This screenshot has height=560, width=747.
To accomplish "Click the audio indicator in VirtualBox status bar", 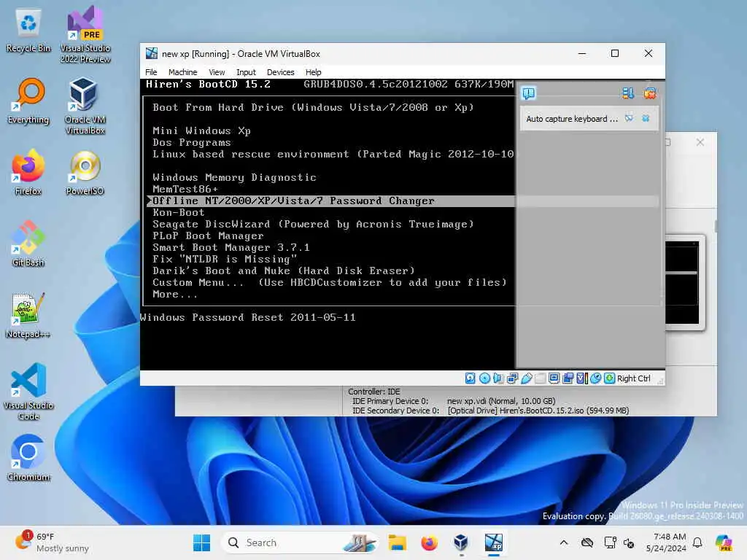I will [x=498, y=378].
